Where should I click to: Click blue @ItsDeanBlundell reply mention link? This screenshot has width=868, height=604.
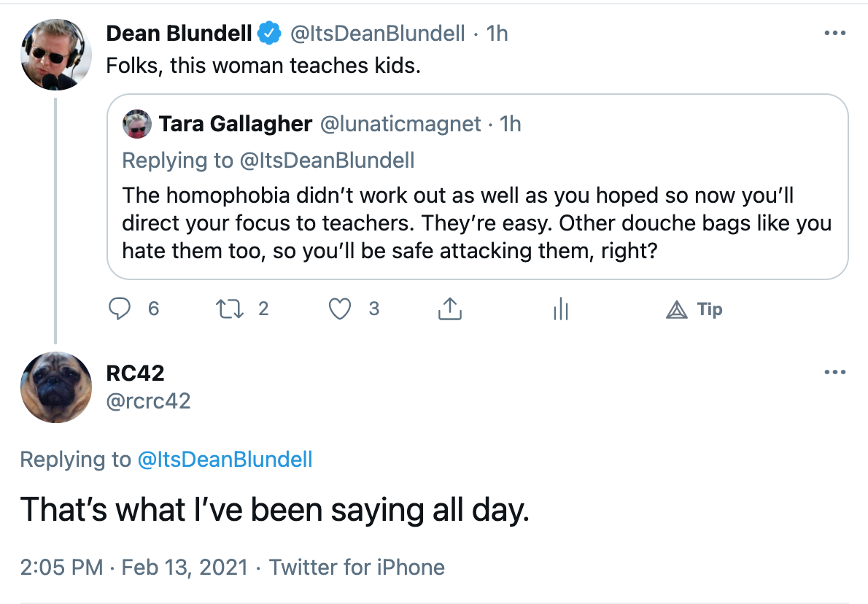click(x=225, y=460)
